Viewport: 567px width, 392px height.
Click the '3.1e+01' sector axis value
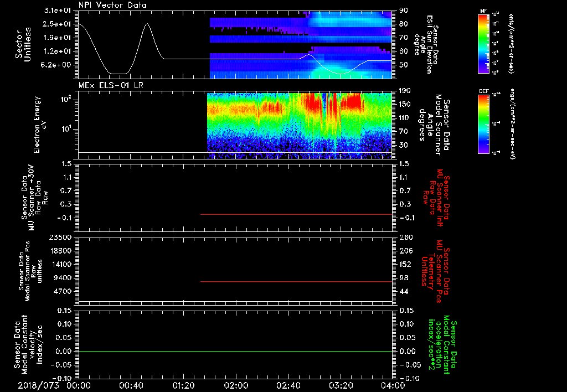pos(58,10)
